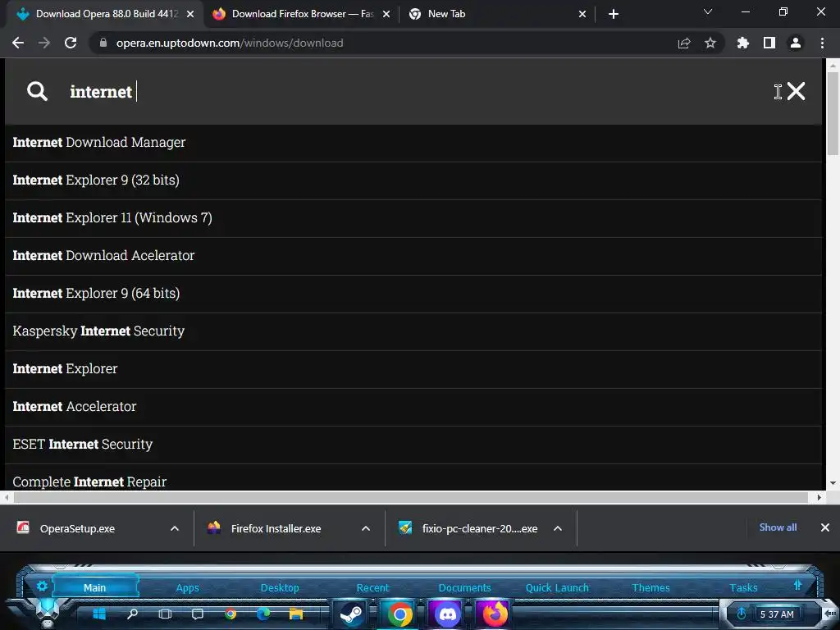The height and width of the screenshot is (630, 840).
Task: Expand fixio-pc-cleaner download options
Action: point(558,529)
